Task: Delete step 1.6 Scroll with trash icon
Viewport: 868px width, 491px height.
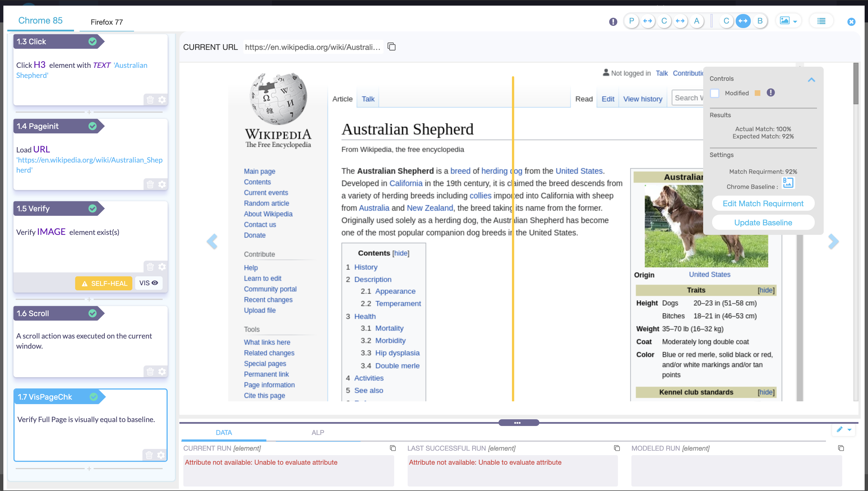Action: coord(150,371)
